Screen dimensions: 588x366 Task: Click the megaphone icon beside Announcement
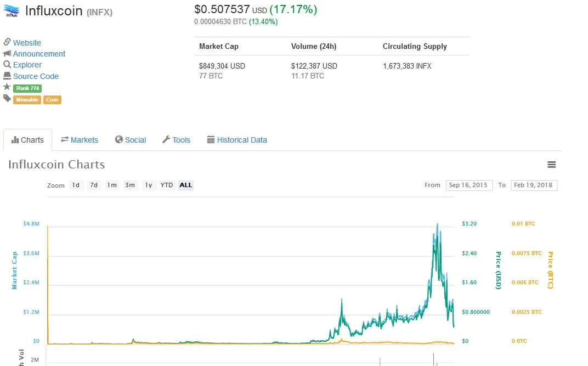coord(7,53)
